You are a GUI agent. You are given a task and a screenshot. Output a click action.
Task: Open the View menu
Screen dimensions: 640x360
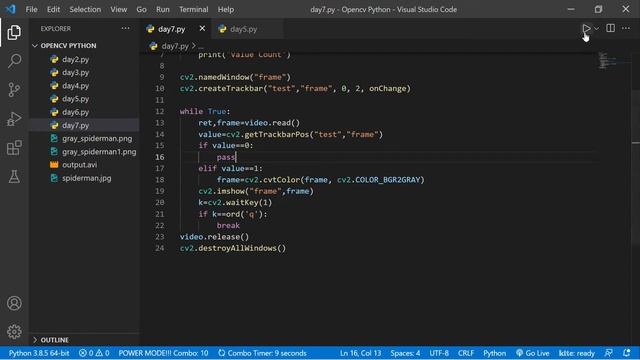coord(118,9)
